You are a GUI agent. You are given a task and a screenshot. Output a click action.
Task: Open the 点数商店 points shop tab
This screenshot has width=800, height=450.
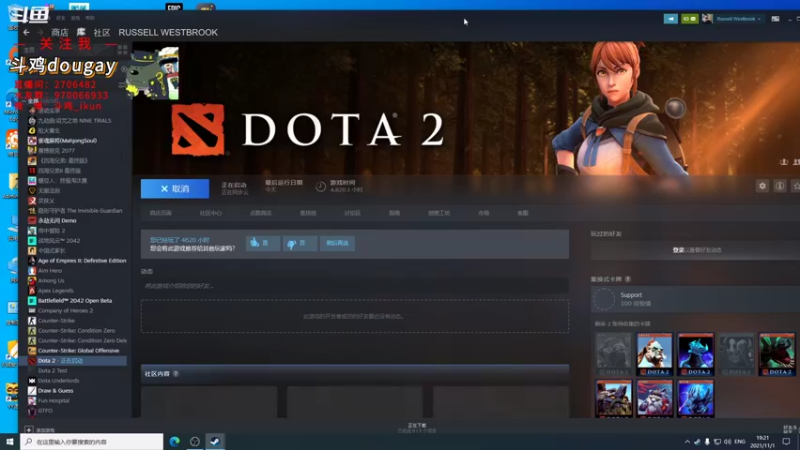coord(261,213)
